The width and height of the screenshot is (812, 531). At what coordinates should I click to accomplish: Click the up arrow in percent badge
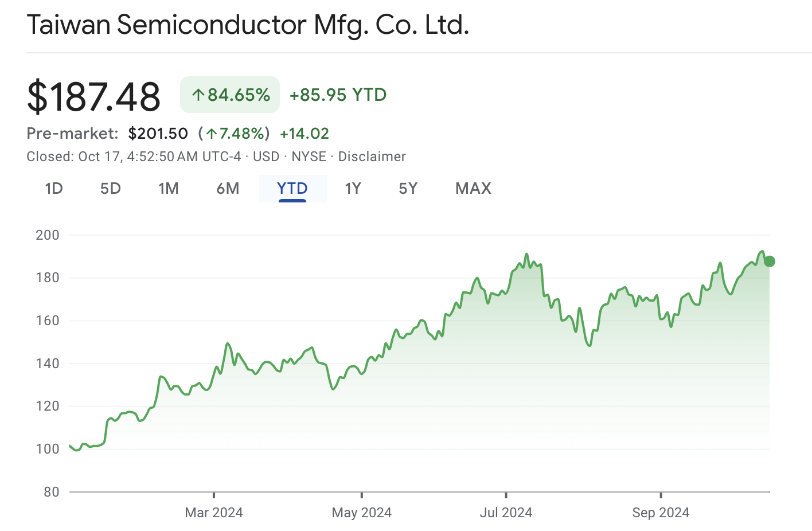pyautogui.click(x=198, y=95)
